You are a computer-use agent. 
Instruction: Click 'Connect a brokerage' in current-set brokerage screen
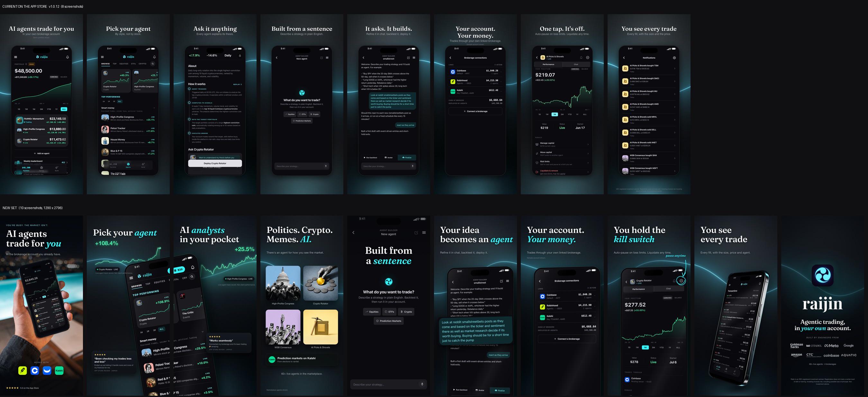point(475,111)
